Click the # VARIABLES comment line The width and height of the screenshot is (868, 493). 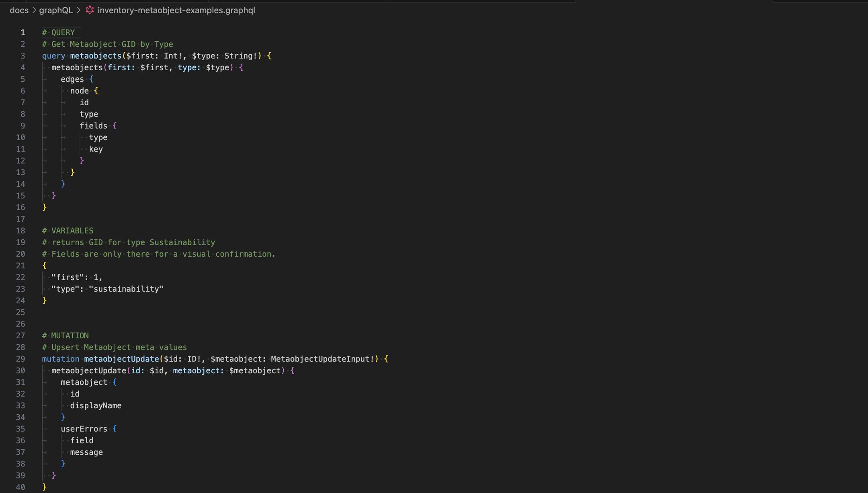pyautogui.click(x=68, y=231)
